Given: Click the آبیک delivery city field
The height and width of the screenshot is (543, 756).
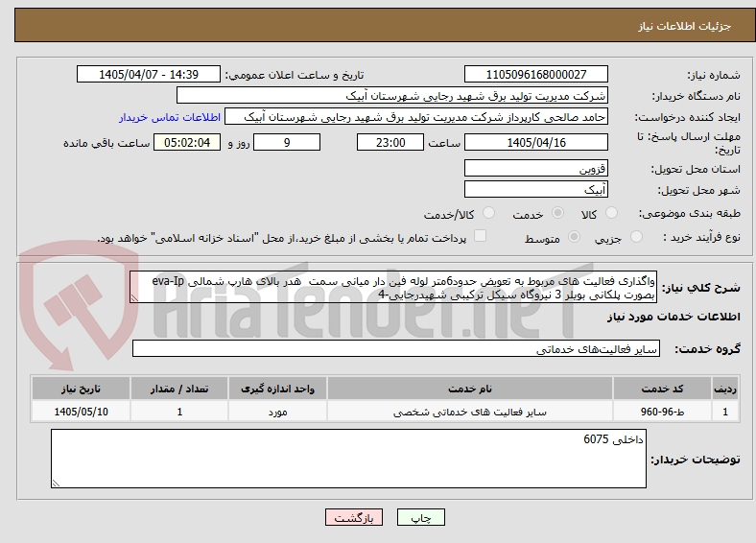Looking at the screenshot, I should point(536,189).
